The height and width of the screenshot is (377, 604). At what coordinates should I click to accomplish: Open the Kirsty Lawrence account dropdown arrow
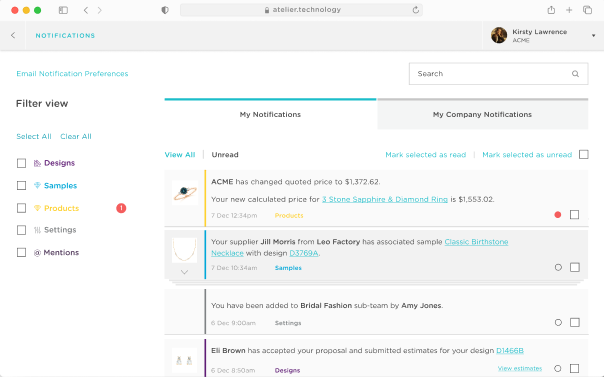pos(593,35)
